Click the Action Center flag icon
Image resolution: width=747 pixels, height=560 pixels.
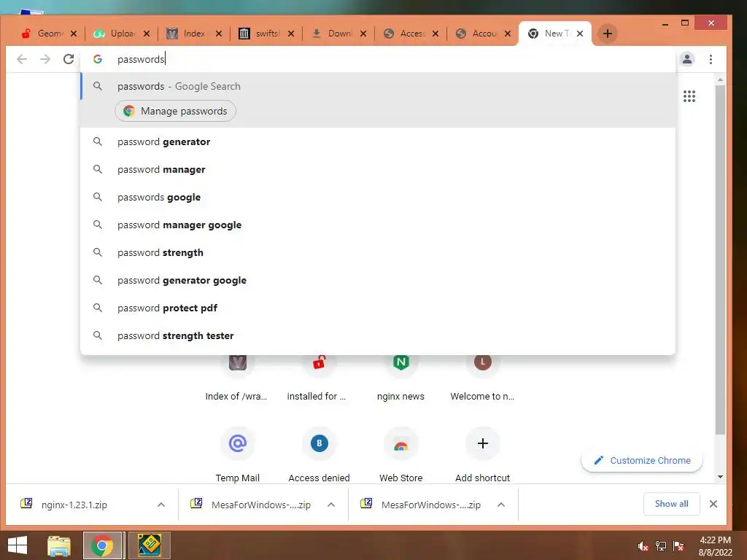(x=678, y=546)
